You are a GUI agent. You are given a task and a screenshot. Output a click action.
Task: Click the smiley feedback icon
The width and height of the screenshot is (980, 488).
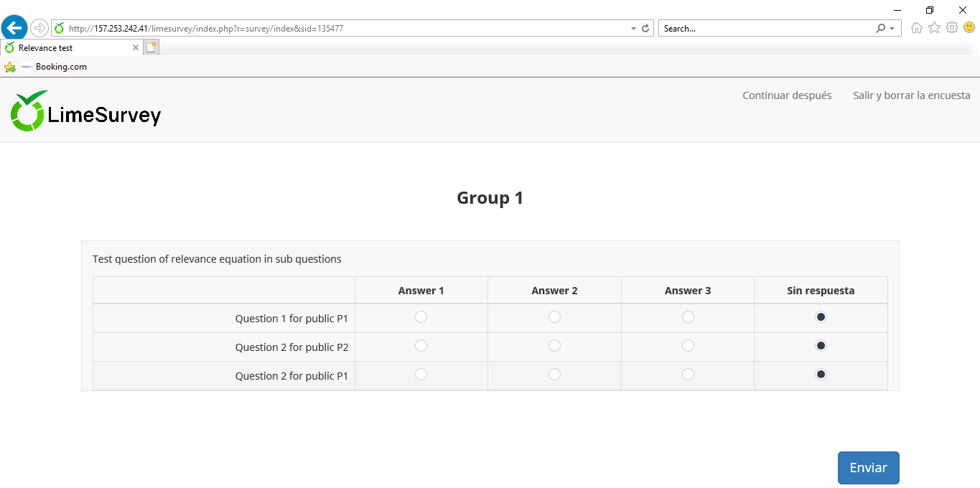pos(969,28)
